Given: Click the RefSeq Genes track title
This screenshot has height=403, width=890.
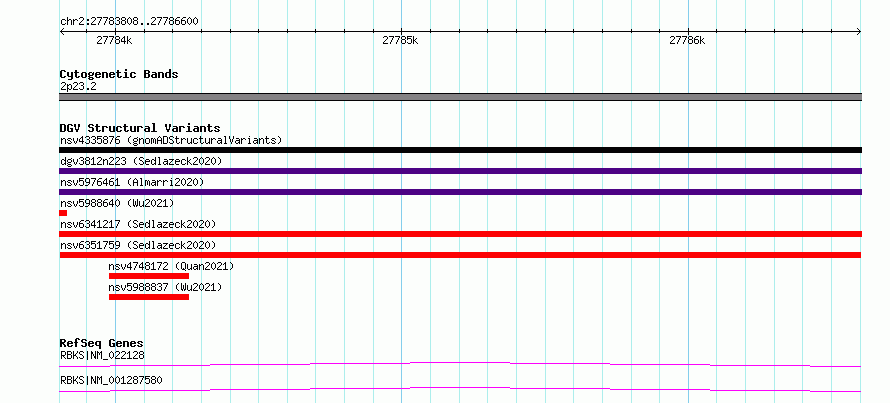Looking at the screenshot, I should (101, 343).
